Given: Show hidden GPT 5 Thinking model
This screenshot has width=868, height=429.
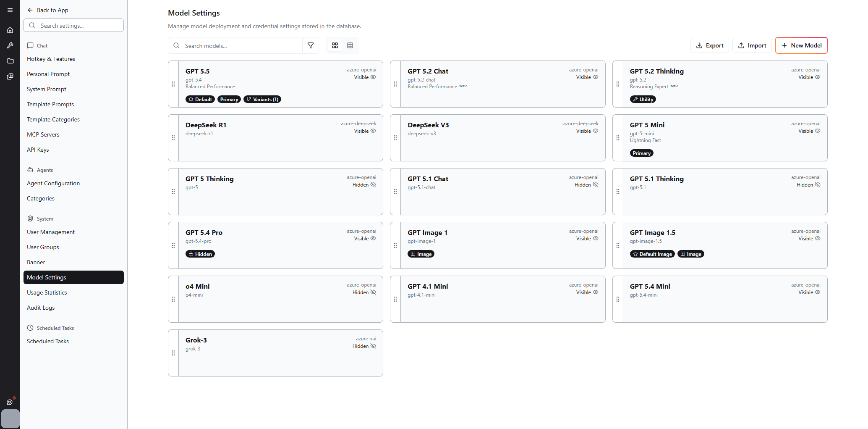Looking at the screenshot, I should (373, 184).
